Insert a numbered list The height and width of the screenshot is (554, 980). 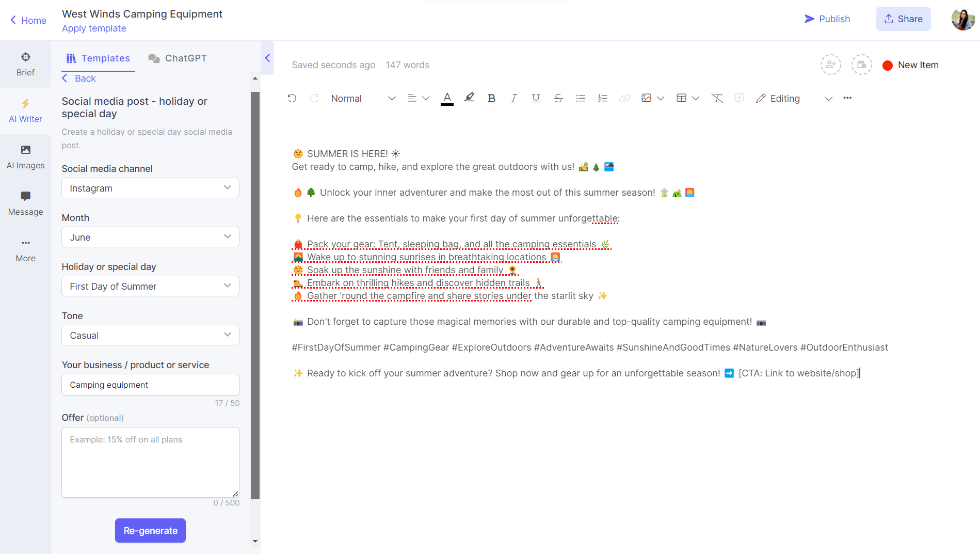(602, 98)
